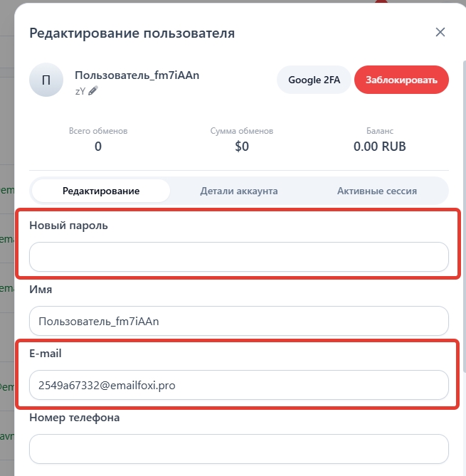Switch to the Редактирование tab
Screen dimensions: 466x476
101,191
